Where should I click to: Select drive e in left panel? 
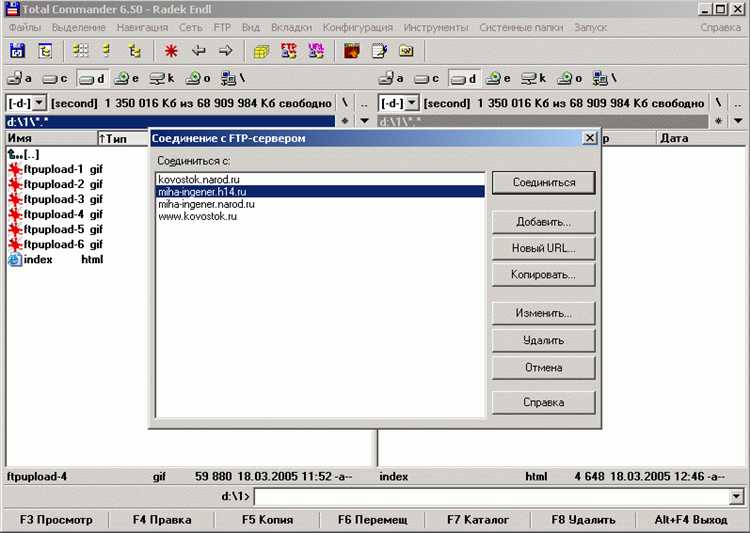coord(127,78)
